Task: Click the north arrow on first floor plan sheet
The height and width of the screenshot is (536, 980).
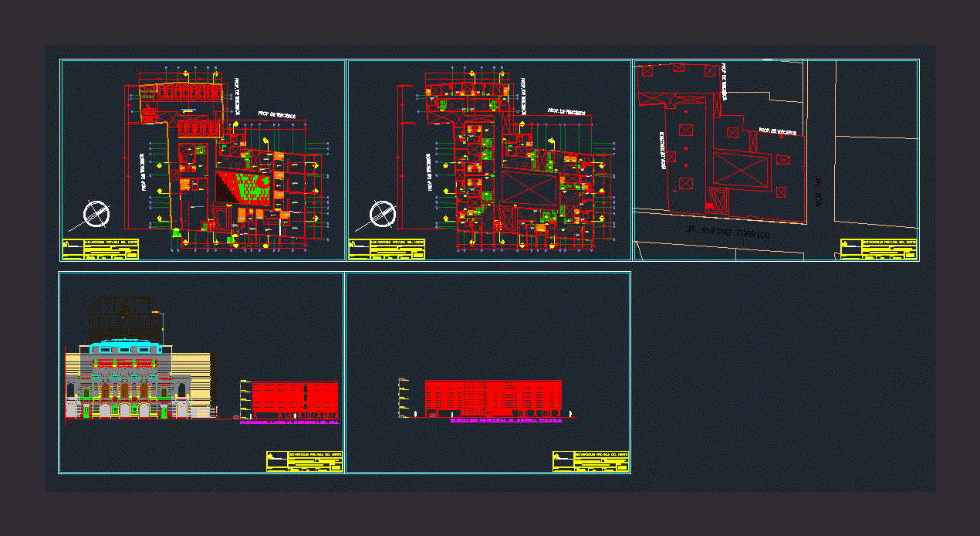Action: coord(96,215)
